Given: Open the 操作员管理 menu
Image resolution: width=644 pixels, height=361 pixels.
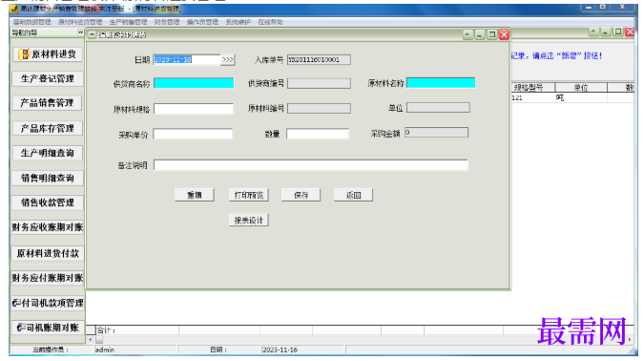Looking at the screenshot, I should 202,22.
